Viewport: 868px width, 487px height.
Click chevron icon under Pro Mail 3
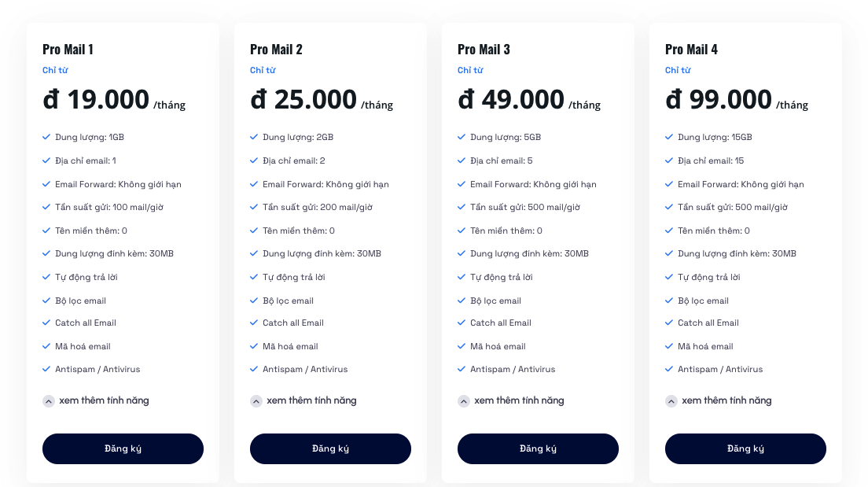(x=464, y=401)
